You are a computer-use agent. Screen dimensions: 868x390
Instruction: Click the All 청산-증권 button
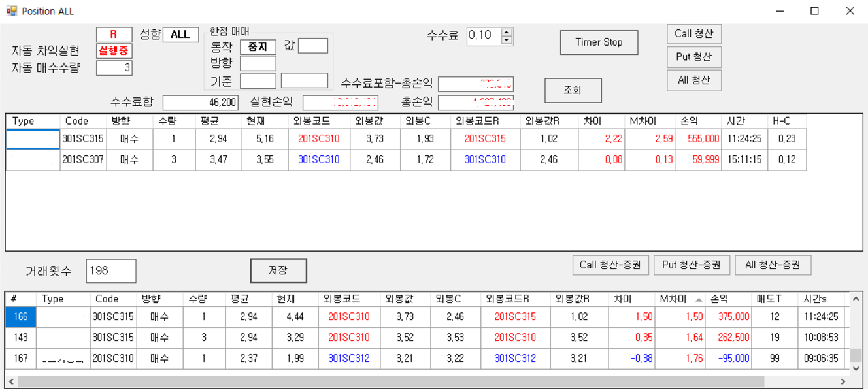tap(772, 265)
